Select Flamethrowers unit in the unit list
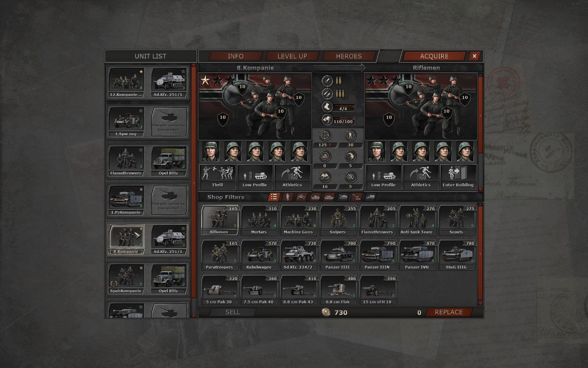The image size is (588, 368). 126,160
